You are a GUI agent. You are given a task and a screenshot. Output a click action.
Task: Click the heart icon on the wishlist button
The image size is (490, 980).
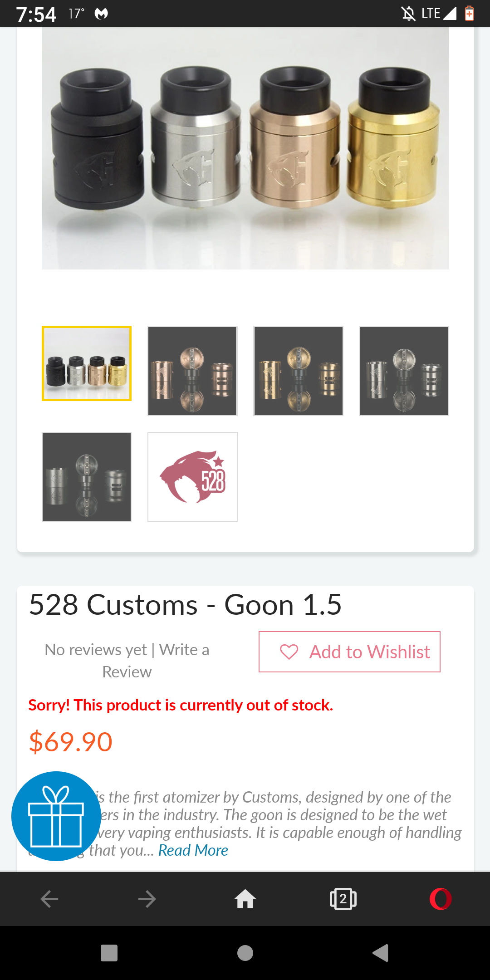pos(289,652)
